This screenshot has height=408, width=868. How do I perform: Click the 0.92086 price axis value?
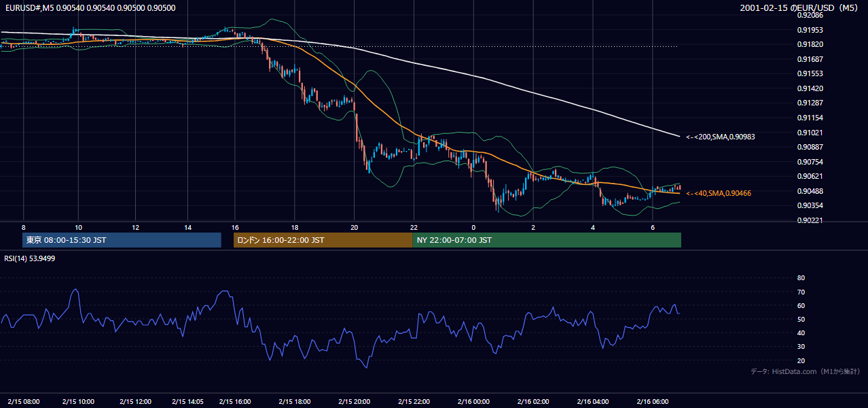(x=810, y=15)
